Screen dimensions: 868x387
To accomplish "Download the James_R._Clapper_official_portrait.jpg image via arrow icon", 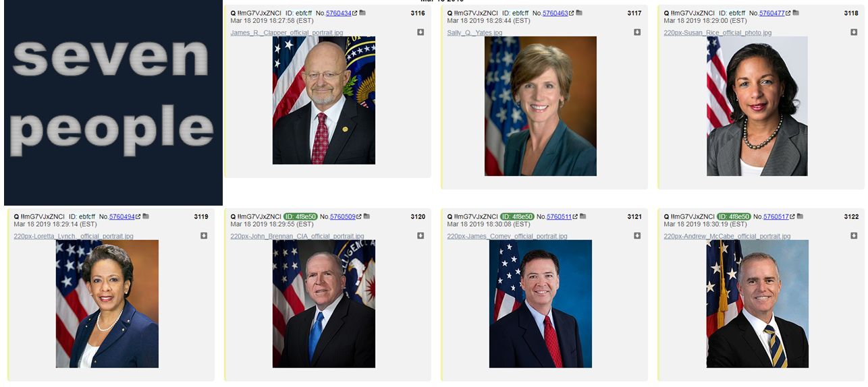I will coord(421,32).
